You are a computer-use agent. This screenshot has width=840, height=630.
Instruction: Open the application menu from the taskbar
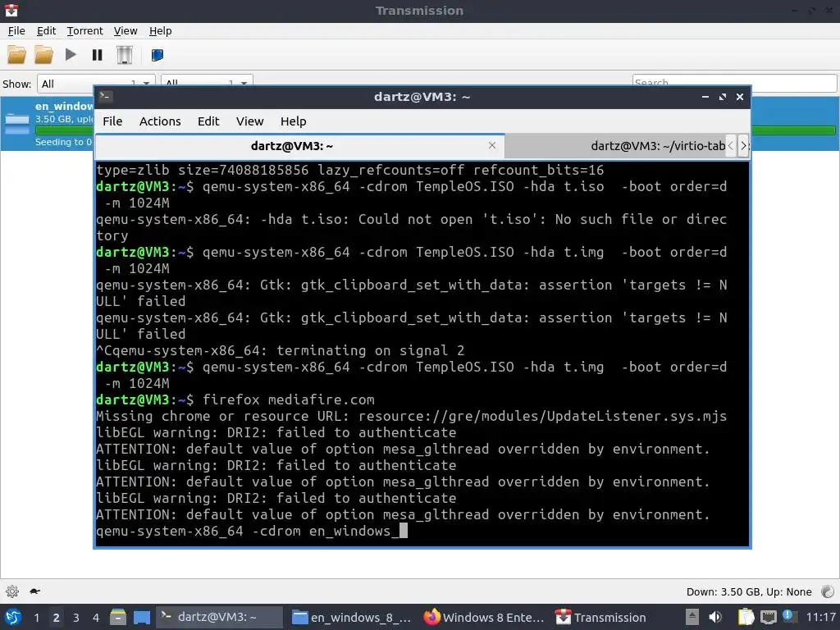click(12, 618)
